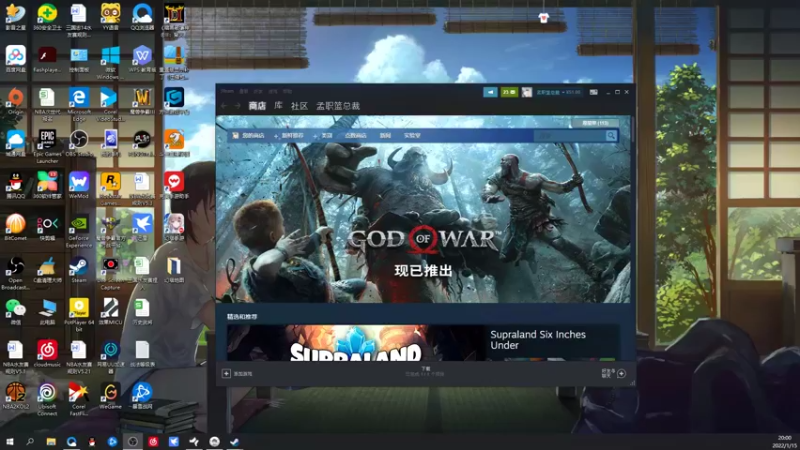
Task: Click the blue announcements megaphone button
Action: click(x=490, y=92)
